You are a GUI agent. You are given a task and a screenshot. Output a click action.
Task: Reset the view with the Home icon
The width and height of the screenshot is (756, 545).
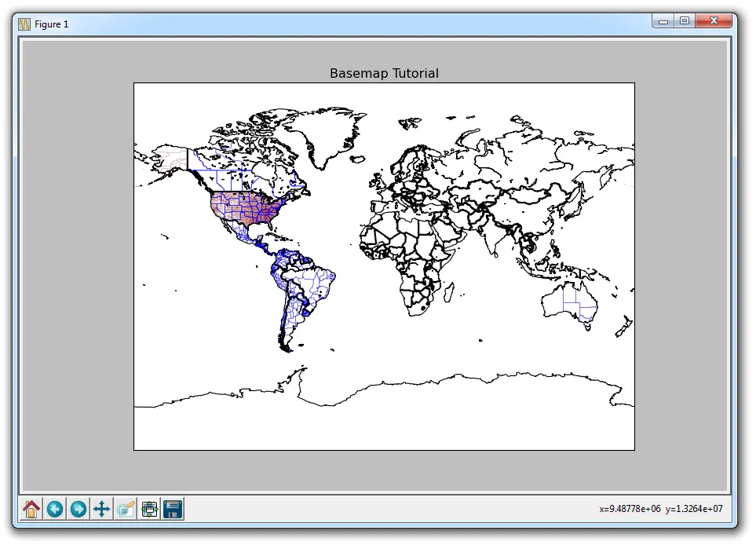pos(31,509)
